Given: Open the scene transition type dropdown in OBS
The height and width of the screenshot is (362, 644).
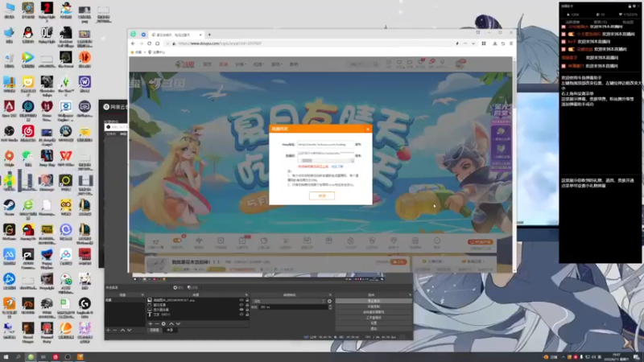Looking at the screenshot, I should click(288, 301).
